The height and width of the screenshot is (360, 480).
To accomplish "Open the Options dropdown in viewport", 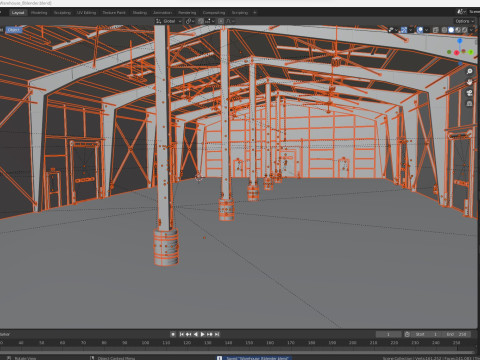I will coord(464,21).
